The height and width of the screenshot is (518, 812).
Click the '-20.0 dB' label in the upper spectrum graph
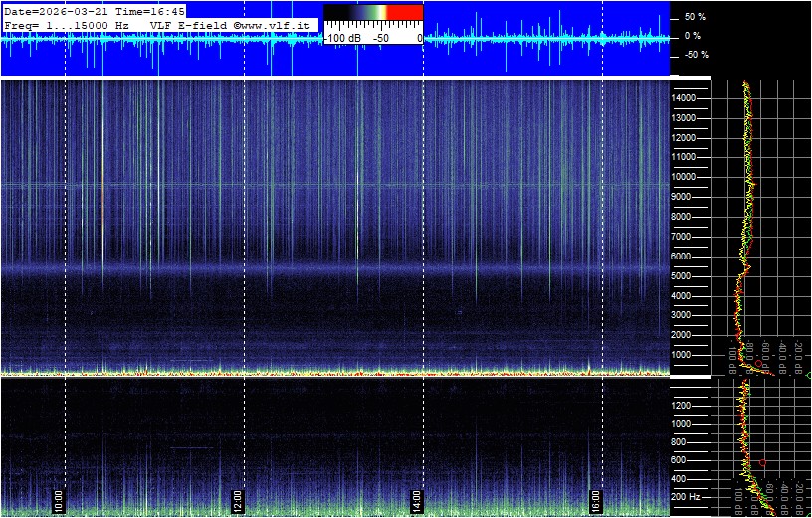click(798, 355)
